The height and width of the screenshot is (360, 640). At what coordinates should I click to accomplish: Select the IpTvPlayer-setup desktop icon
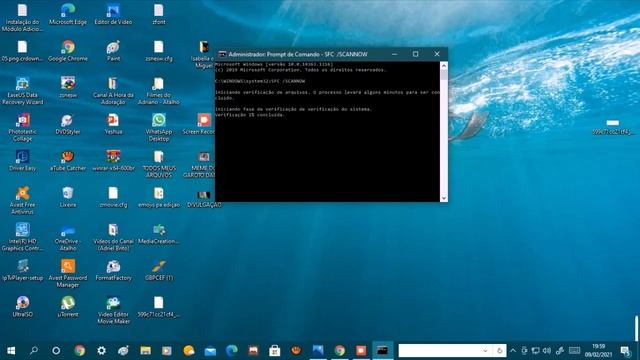pyautogui.click(x=22, y=271)
